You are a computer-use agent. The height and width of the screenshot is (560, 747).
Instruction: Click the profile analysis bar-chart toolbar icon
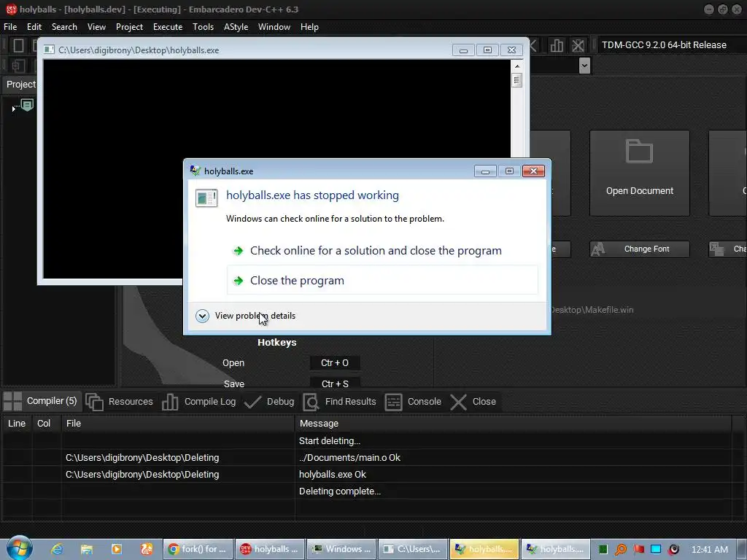point(557,45)
